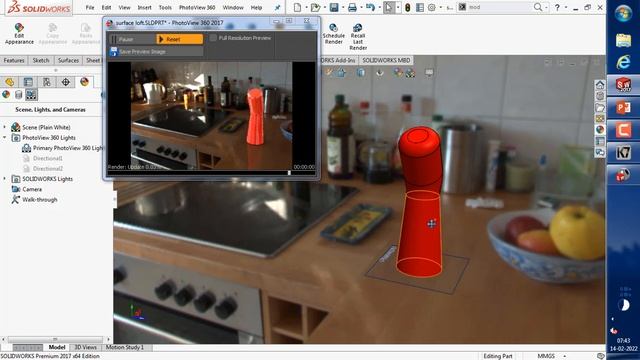Screen dimensions: 640x360
Task: Select the Walk-through item
Action: [x=34, y=200]
